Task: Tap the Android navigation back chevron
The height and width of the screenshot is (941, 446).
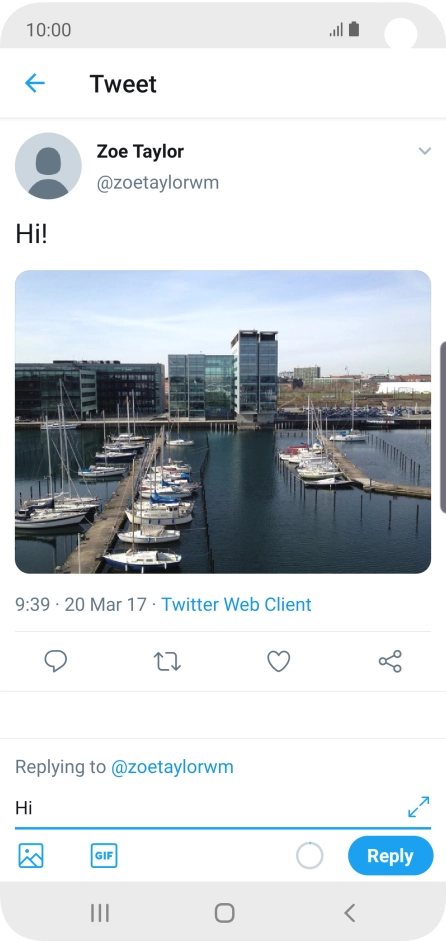Action: (x=349, y=913)
